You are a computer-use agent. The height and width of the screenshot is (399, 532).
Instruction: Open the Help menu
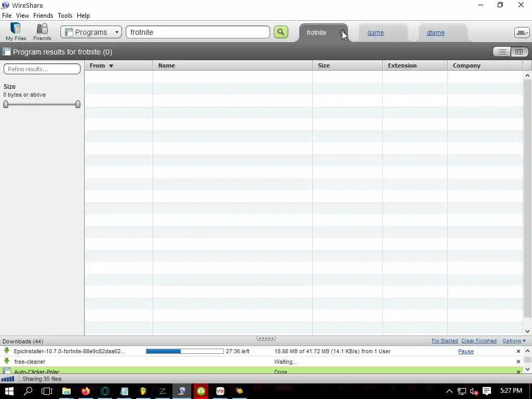click(x=83, y=16)
